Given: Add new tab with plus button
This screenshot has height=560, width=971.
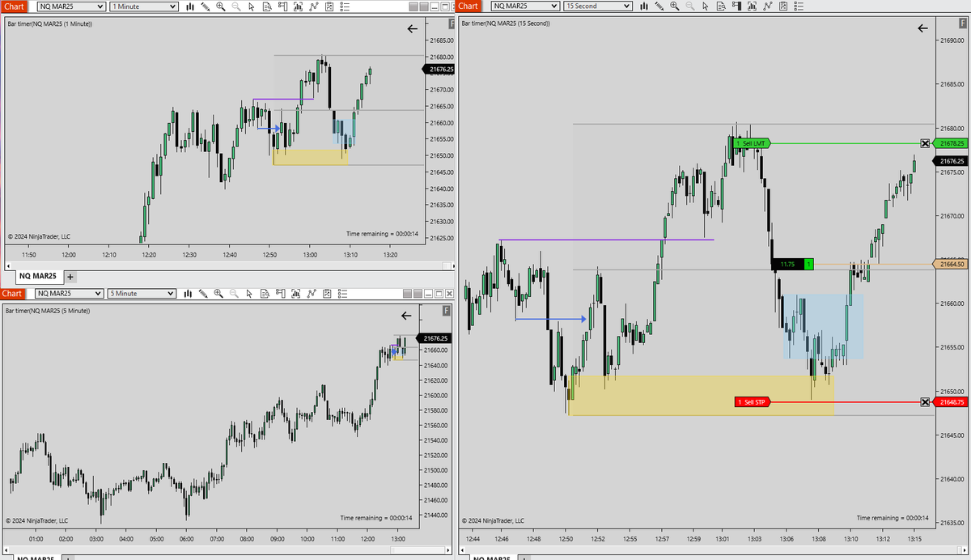Looking at the screenshot, I should (70, 277).
